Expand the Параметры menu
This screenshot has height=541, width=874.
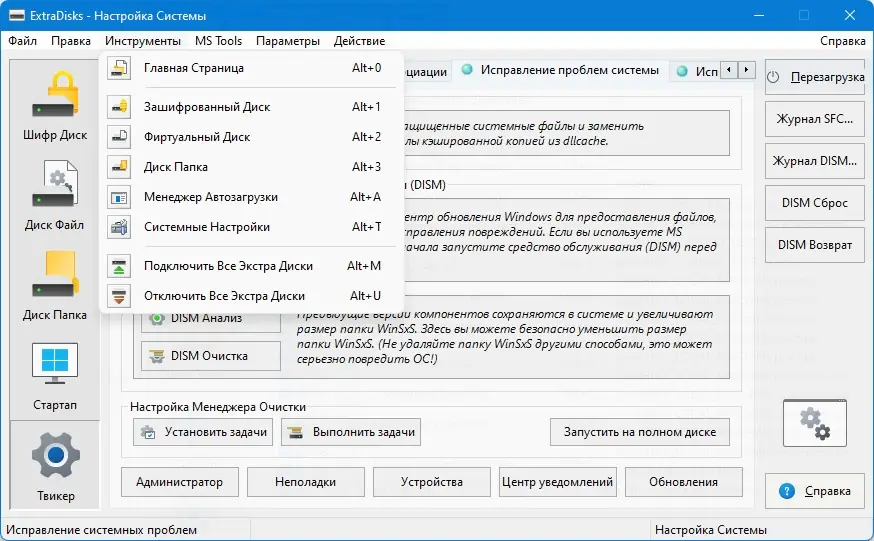(287, 41)
